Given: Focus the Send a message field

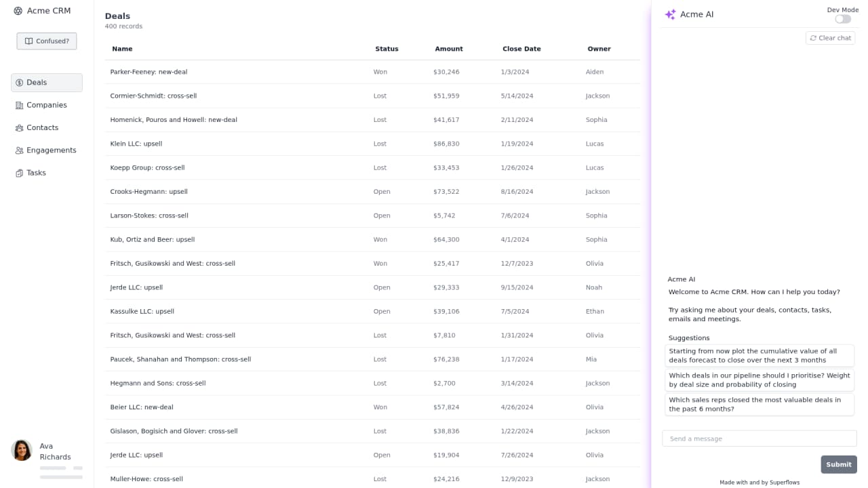Looking at the screenshot, I should click(x=759, y=439).
